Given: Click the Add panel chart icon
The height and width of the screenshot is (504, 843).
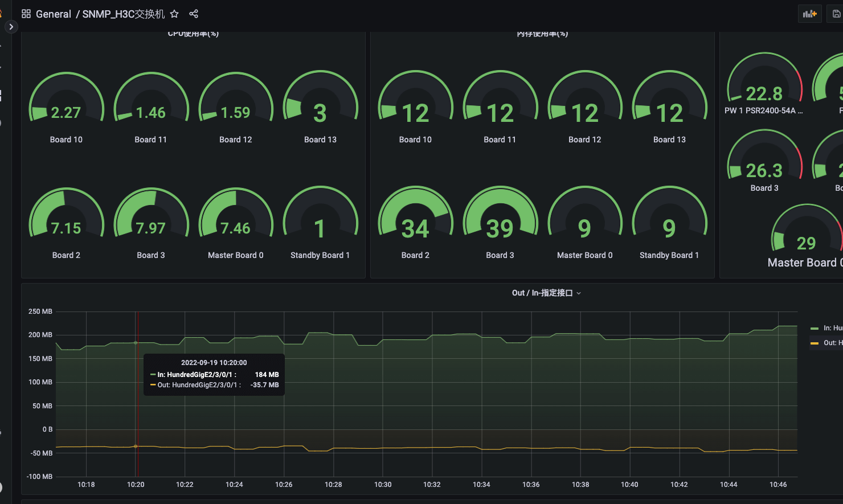Looking at the screenshot, I should [x=810, y=14].
